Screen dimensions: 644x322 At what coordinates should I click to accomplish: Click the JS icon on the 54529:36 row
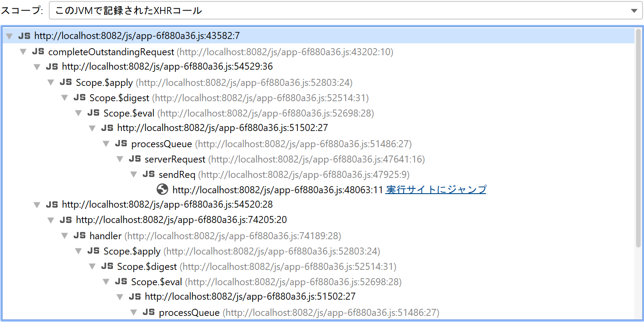[52, 67]
